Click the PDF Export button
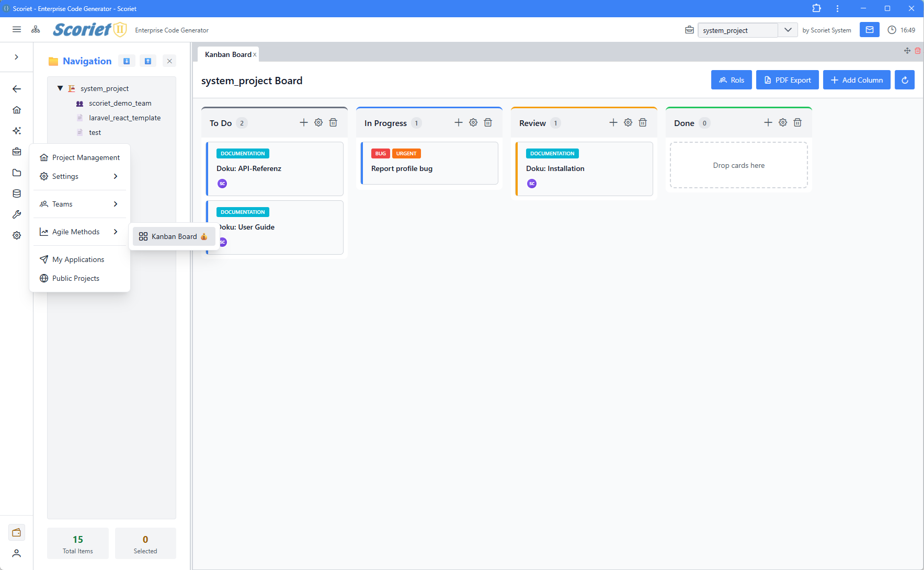This screenshot has height=570, width=924. click(x=787, y=79)
